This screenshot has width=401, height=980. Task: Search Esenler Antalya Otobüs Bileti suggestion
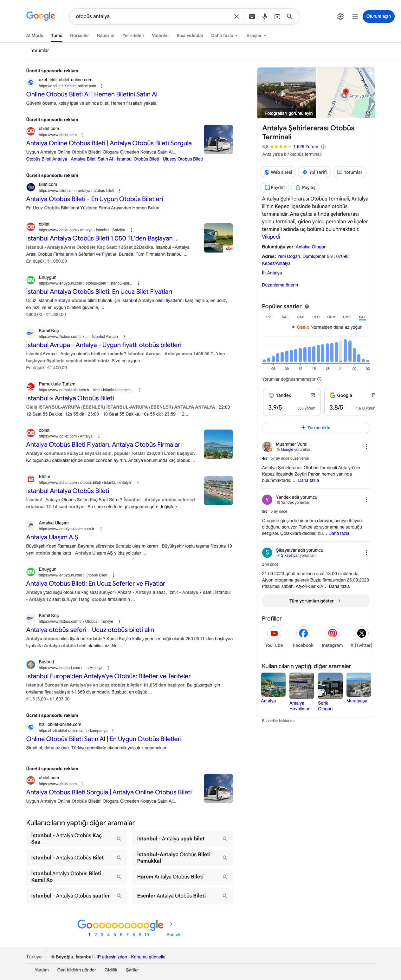183,896
